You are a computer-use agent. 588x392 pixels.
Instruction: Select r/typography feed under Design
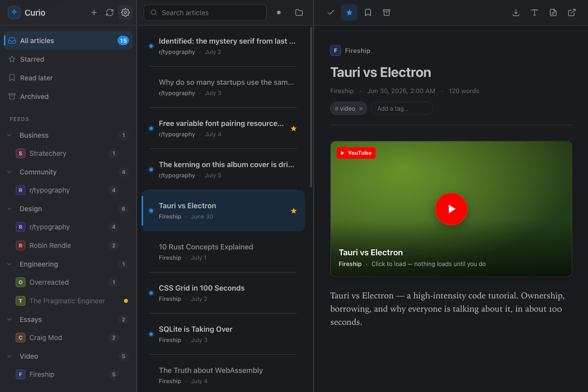68,227
